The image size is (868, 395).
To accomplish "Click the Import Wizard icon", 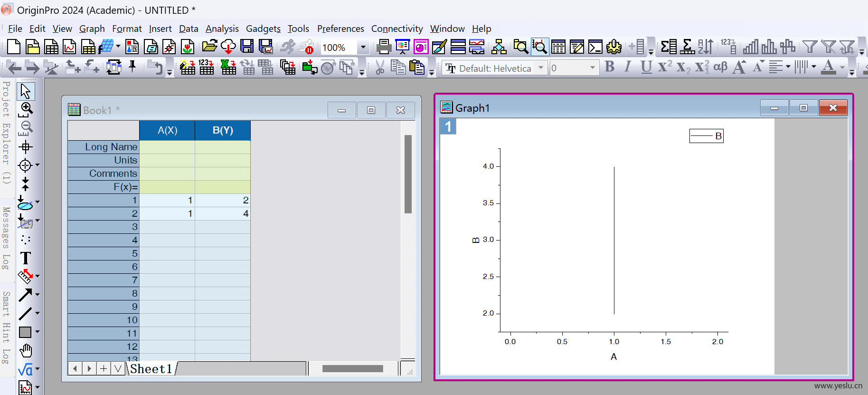I will click(188, 67).
